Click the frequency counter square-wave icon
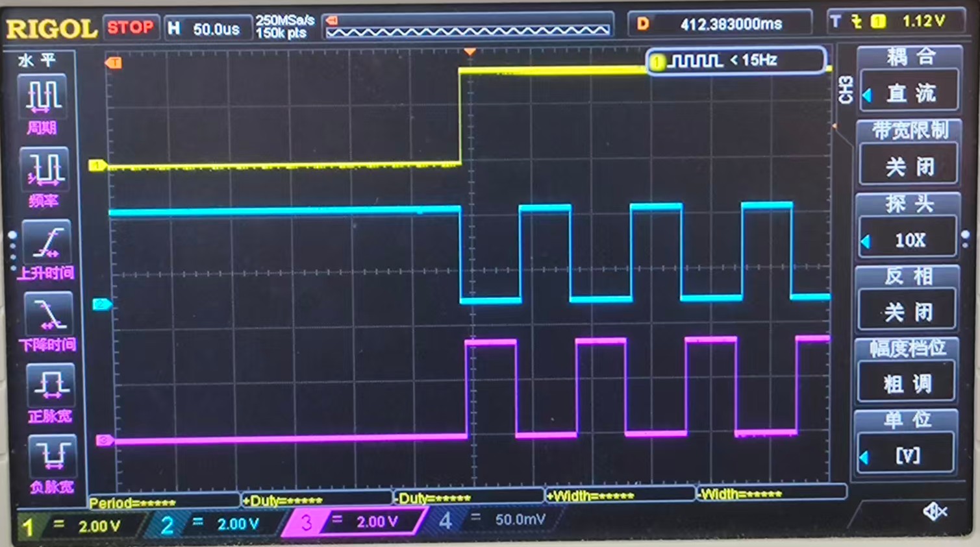The height and width of the screenshot is (547, 980). tap(696, 61)
